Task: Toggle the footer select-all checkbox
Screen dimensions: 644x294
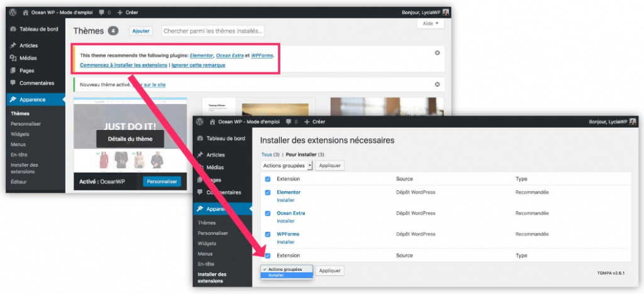Action: 268,256
